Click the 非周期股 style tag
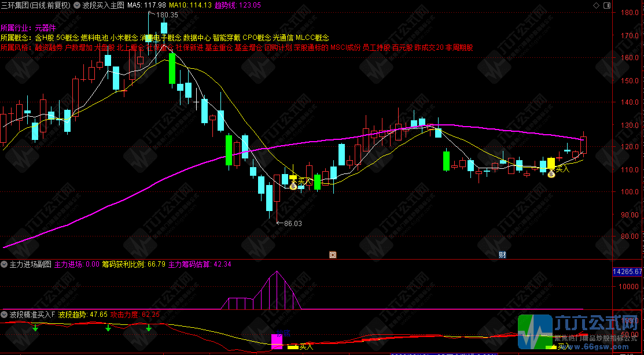The image size is (644, 355). [459, 47]
